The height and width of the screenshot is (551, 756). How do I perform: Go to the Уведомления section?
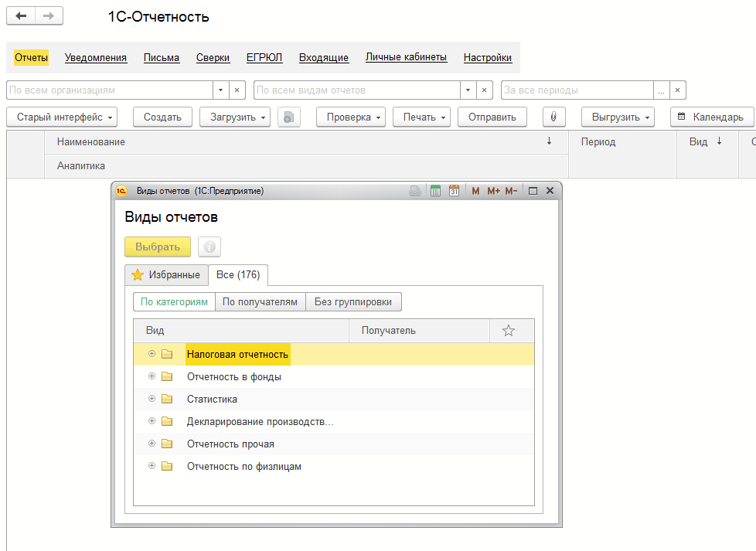click(x=95, y=57)
